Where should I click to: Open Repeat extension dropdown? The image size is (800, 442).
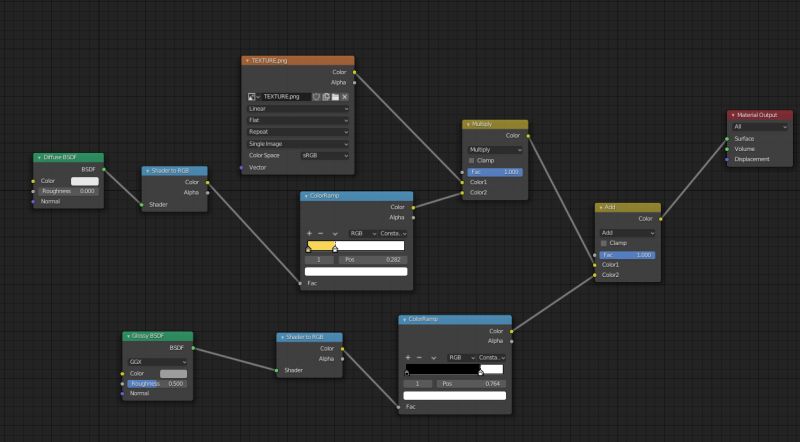298,132
